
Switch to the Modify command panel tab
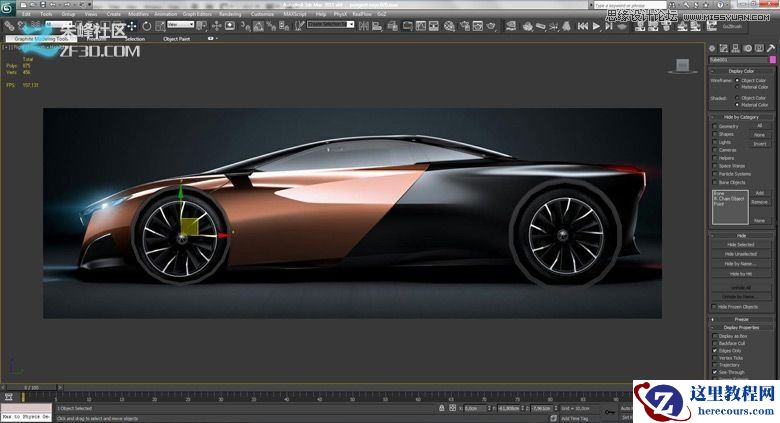[724, 48]
